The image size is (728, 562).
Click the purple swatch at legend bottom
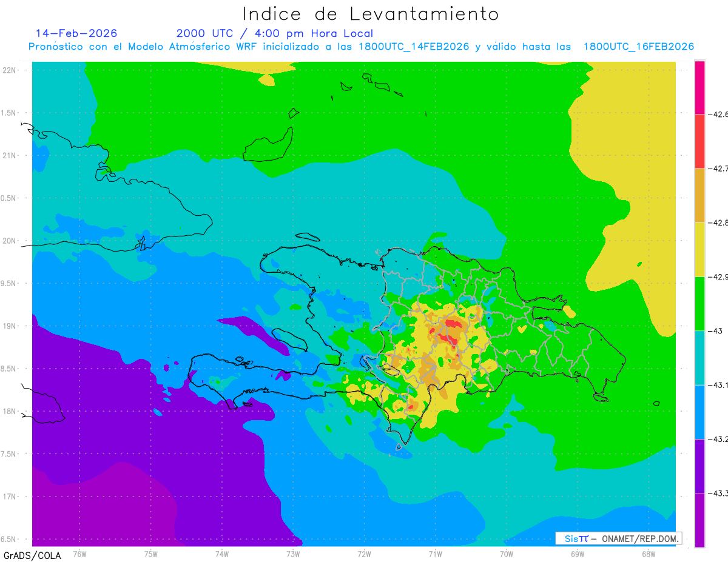[699, 520]
